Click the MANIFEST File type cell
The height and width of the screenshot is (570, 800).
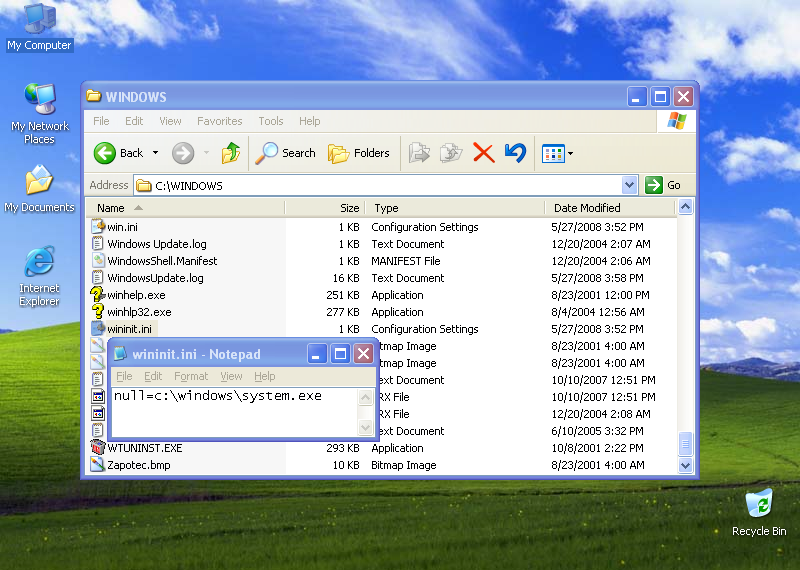[406, 261]
